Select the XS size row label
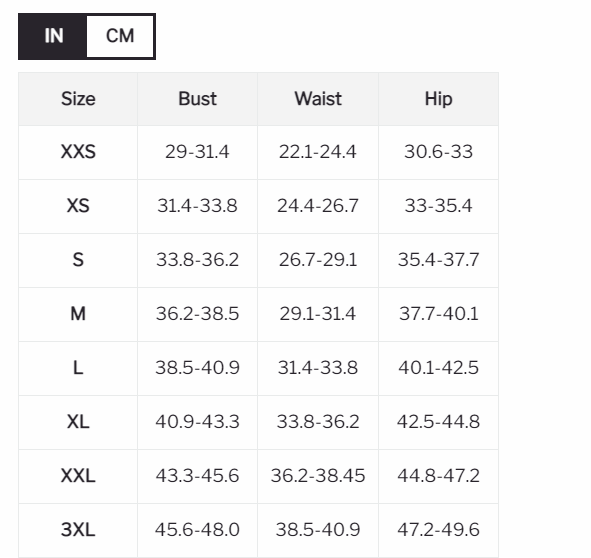This screenshot has height=558, width=591. point(78,206)
